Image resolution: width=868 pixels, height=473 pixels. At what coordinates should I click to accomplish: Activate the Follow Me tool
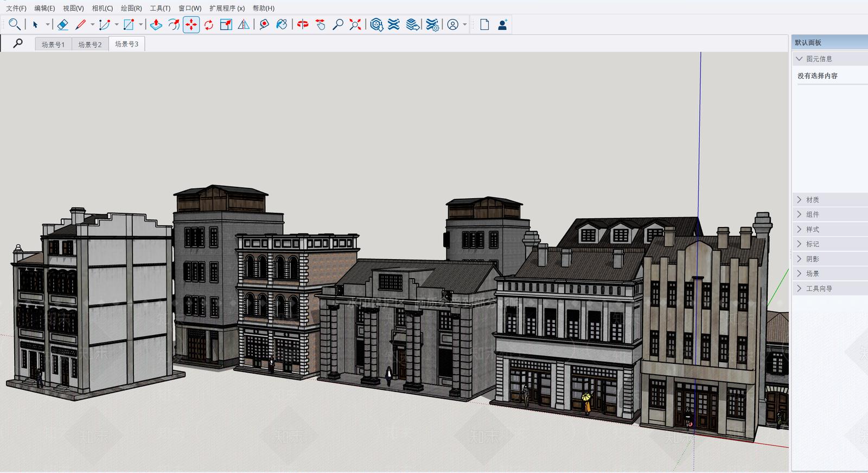[x=174, y=24]
